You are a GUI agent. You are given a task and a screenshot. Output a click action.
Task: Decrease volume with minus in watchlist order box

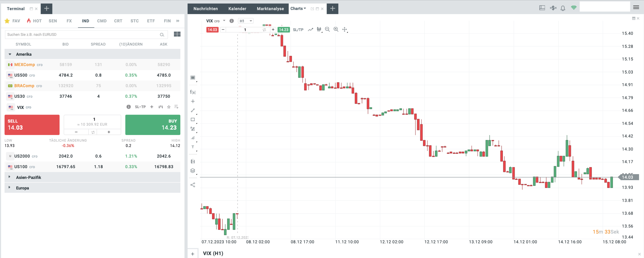76,132
